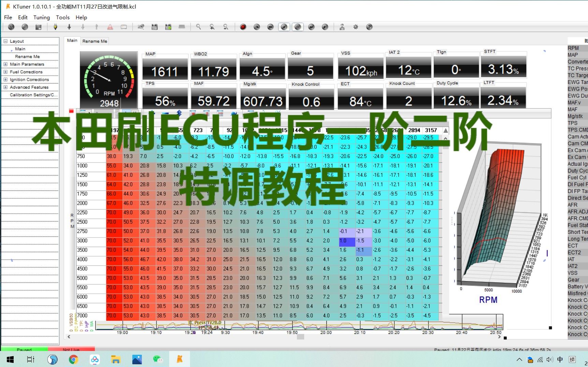The width and height of the screenshot is (588, 367).
Task: Open the Tuning menu
Action: pyautogui.click(x=42, y=17)
